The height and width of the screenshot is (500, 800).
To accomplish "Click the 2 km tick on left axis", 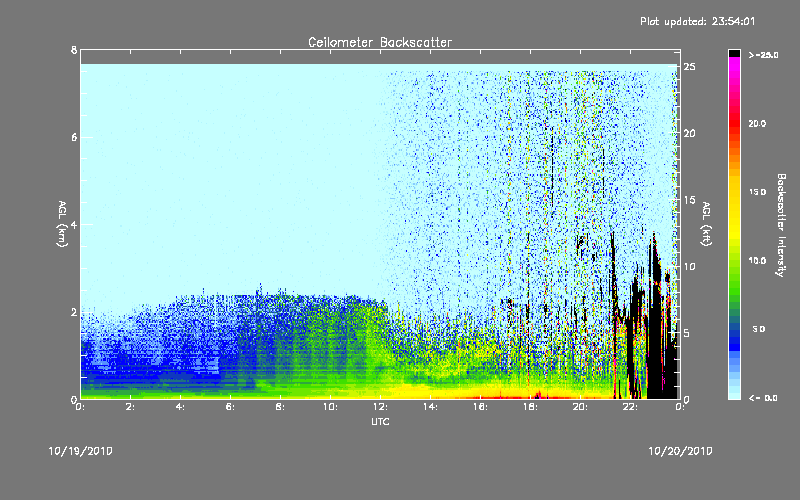I will [x=74, y=312].
